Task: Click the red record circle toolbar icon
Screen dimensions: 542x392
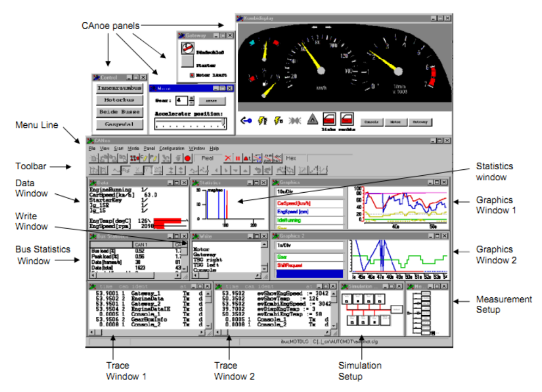Action: coord(187,158)
